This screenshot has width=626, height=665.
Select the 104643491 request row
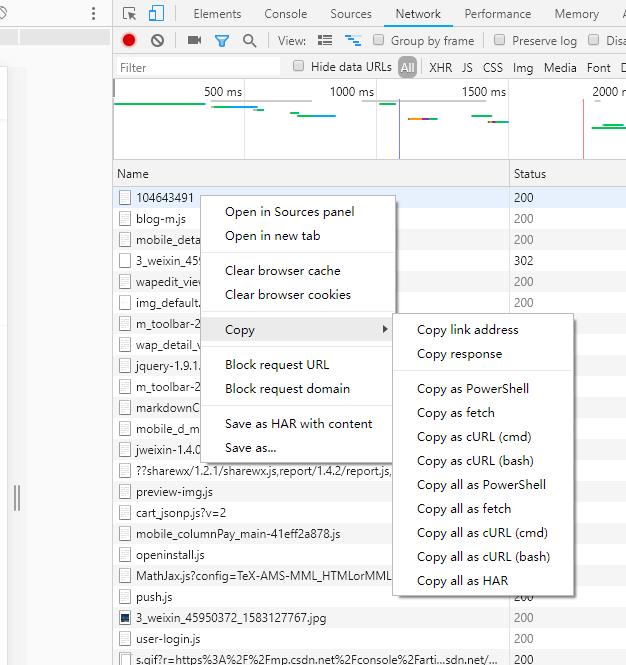(x=369, y=198)
